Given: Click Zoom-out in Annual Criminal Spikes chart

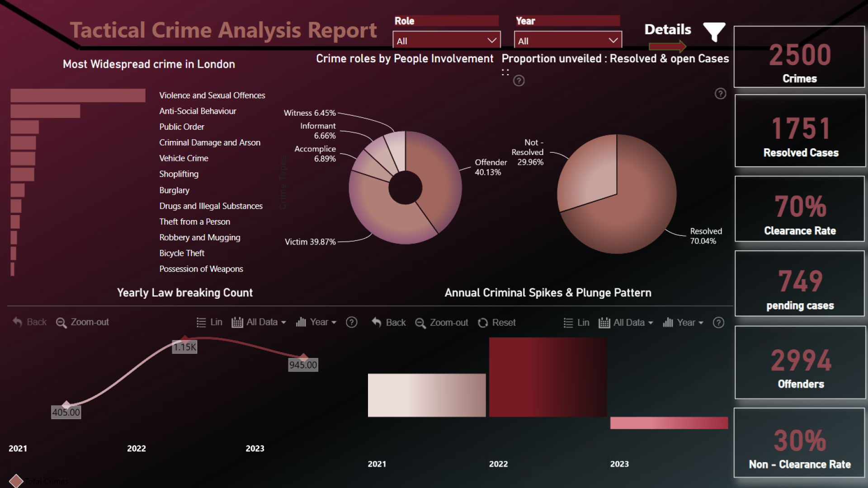Looking at the screenshot, I should point(442,323).
